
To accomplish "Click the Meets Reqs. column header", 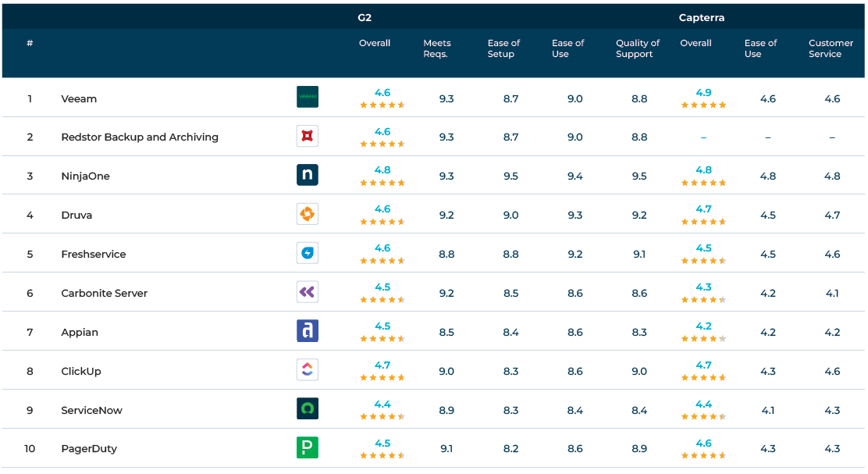I will coord(437,48).
